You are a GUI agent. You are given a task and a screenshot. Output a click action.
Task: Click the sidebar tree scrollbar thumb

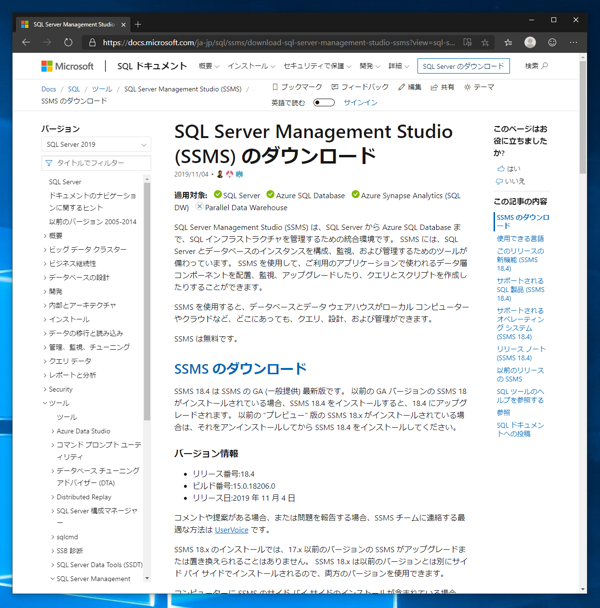[147, 301]
